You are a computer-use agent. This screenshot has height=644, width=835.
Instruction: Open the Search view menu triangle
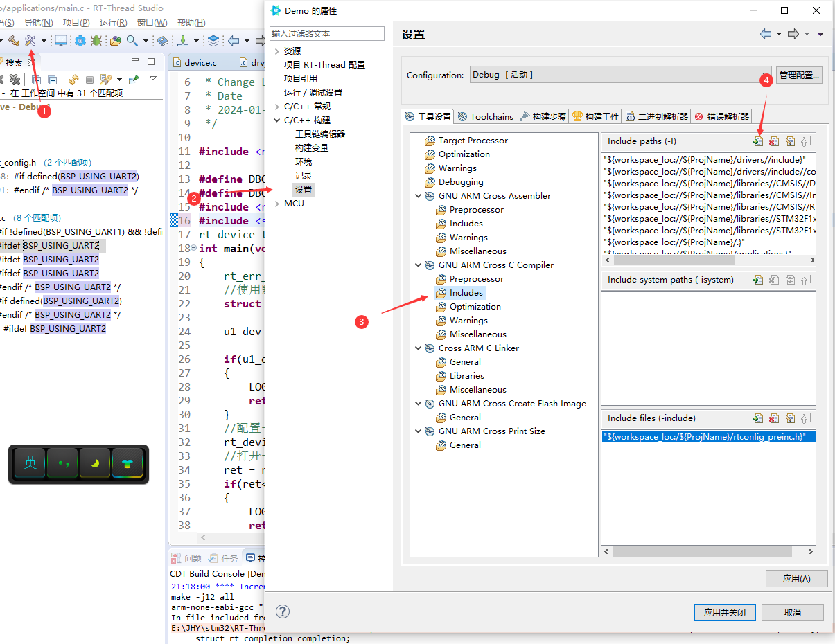coord(153,78)
